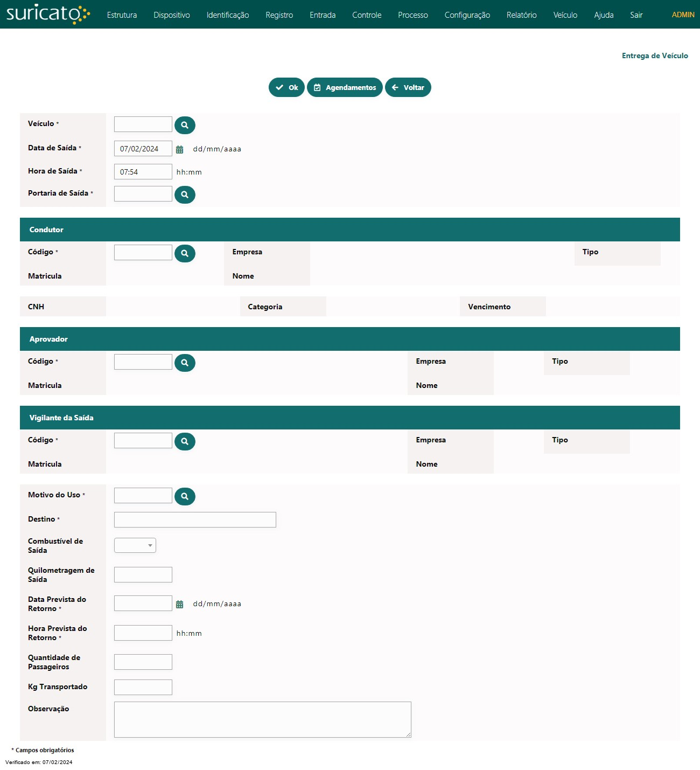This screenshot has width=700, height=770.
Task: Click the Quantidade de Passageiros field
Action: pyautogui.click(x=143, y=662)
